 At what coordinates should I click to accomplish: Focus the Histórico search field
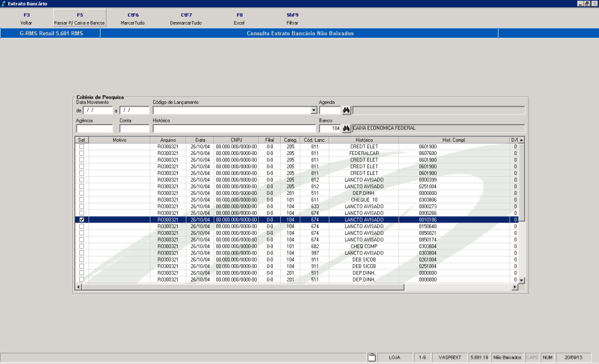234,128
